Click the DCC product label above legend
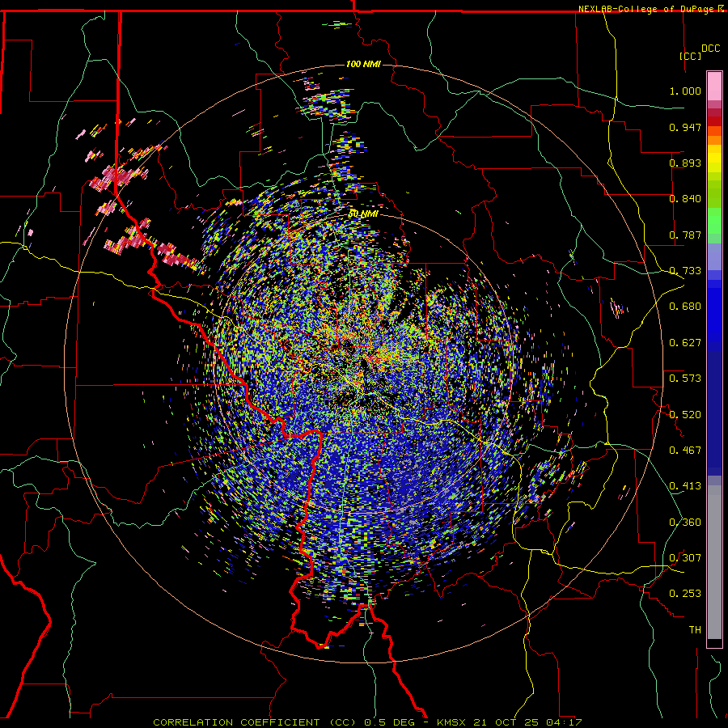This screenshot has width=728, height=728. coord(710,49)
